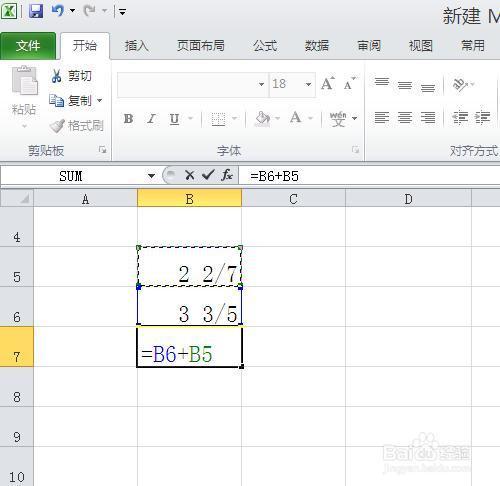Screen dimensions: 500x486
Task: Select column B header
Action: [189, 199]
